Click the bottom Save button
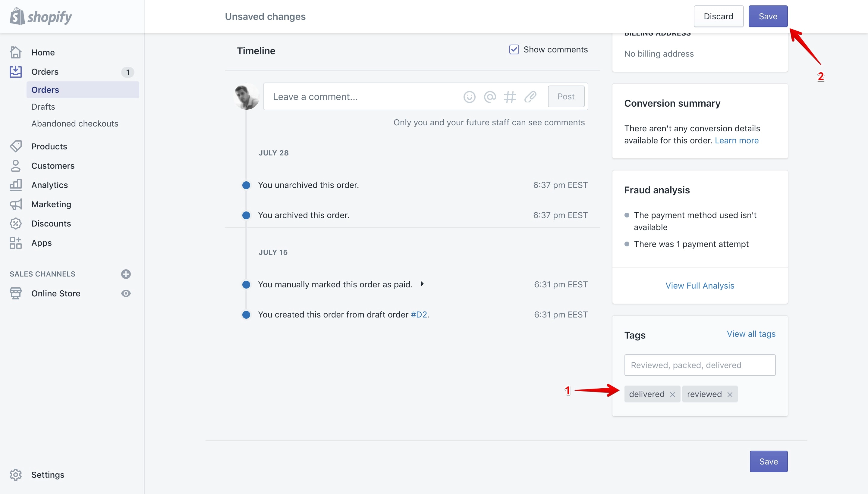Viewport: 868px width, 494px height. [x=769, y=461]
